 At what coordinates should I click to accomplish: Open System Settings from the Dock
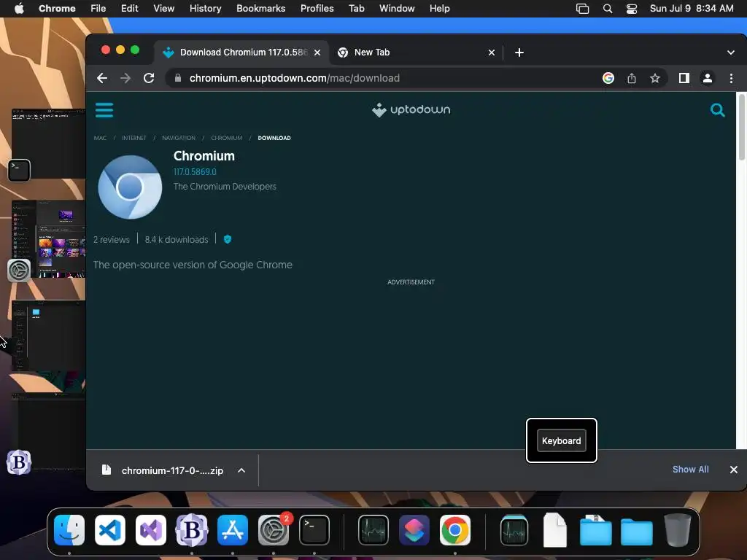coord(274,530)
